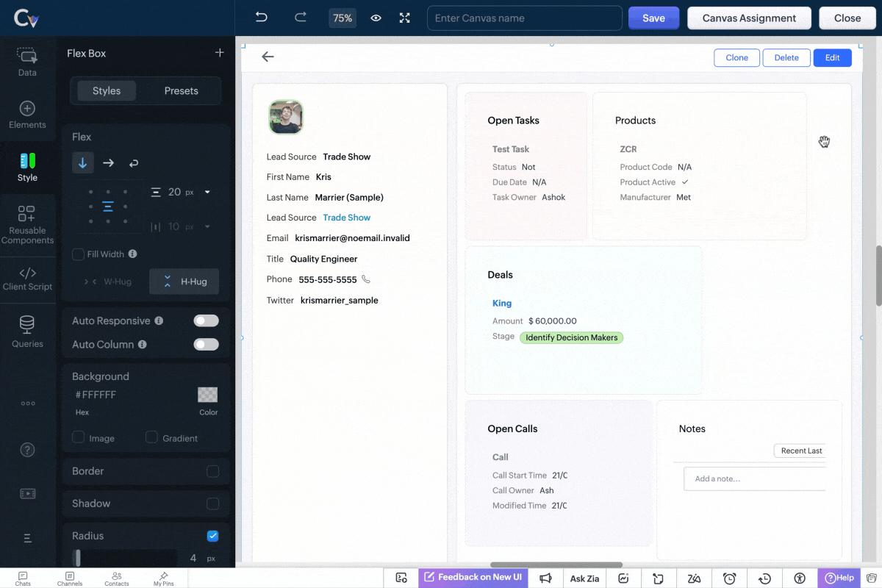
Task: Toggle the Auto Column switch
Action: pyautogui.click(x=206, y=344)
